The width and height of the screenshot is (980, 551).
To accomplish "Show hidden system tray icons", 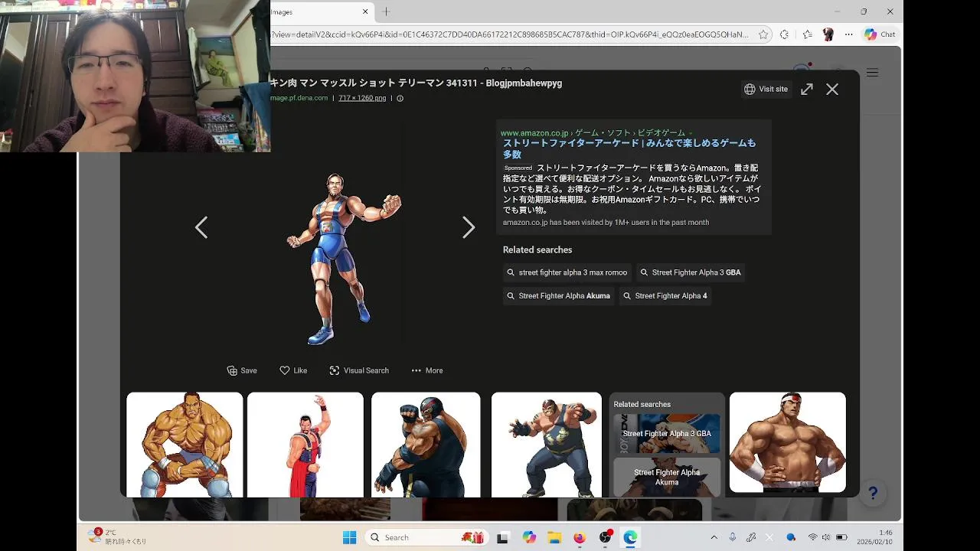I will click(x=714, y=537).
